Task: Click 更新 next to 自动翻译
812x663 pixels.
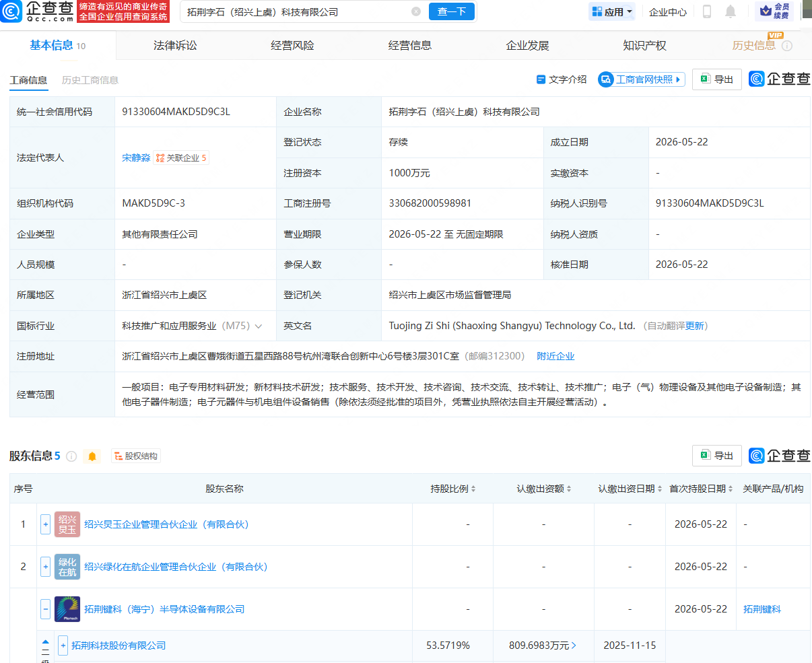Action: (x=694, y=326)
